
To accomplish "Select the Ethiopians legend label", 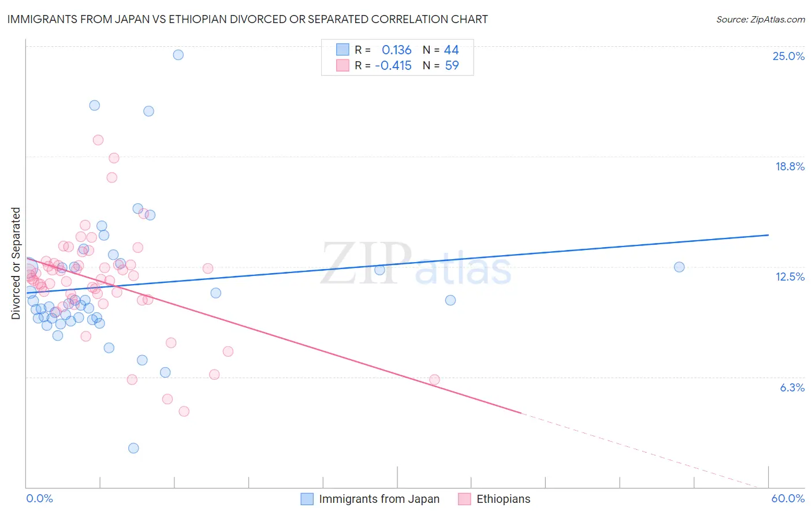I will [504, 499].
